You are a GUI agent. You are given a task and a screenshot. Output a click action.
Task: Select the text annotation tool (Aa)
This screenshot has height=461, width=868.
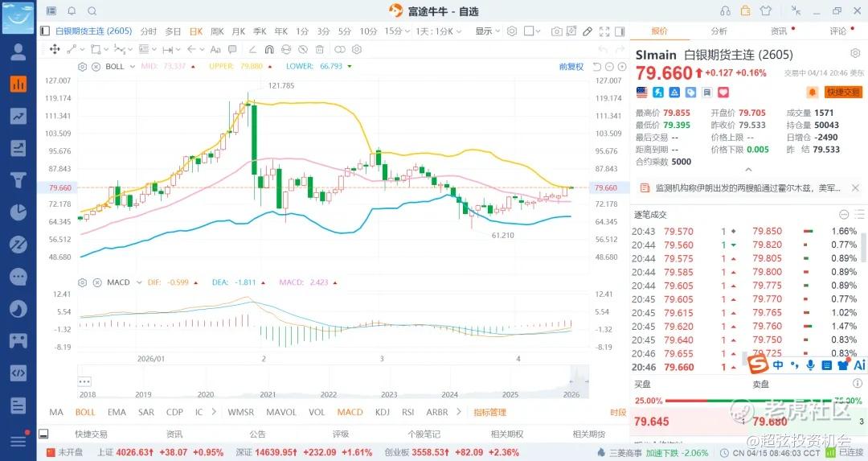pos(214,49)
